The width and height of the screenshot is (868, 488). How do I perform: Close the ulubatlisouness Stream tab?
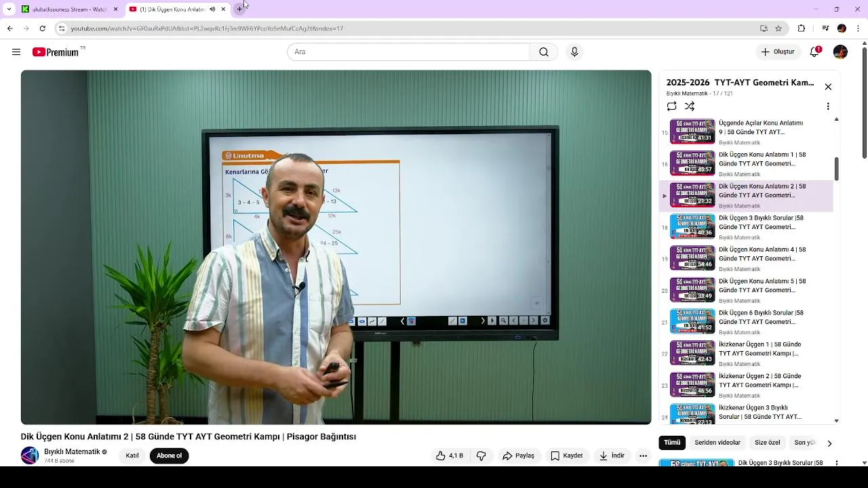pyautogui.click(x=115, y=9)
